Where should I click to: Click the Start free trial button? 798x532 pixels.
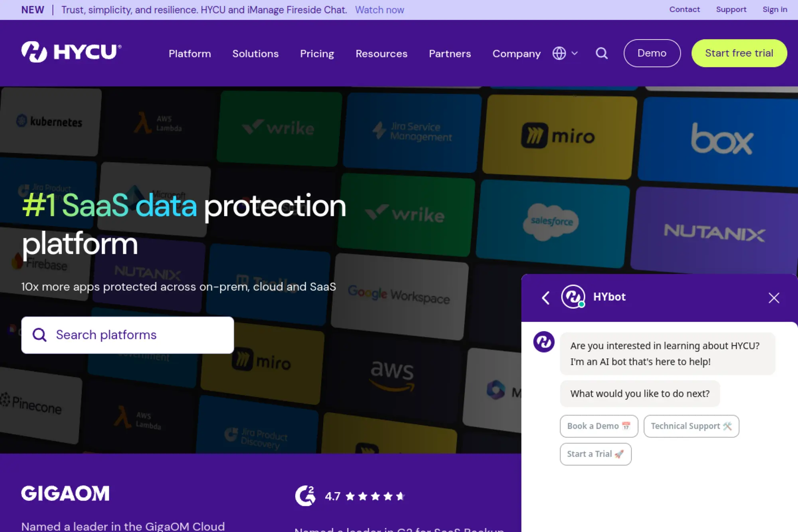739,53
